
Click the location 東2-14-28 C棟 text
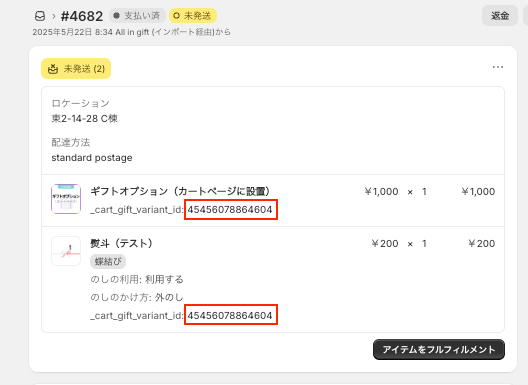click(84, 119)
